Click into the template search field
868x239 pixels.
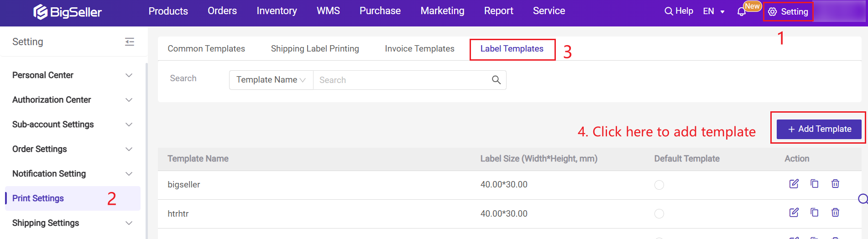click(402, 80)
